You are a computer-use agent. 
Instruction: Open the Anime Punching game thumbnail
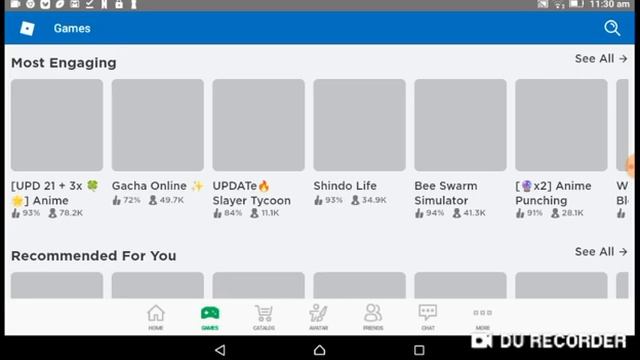(561, 125)
